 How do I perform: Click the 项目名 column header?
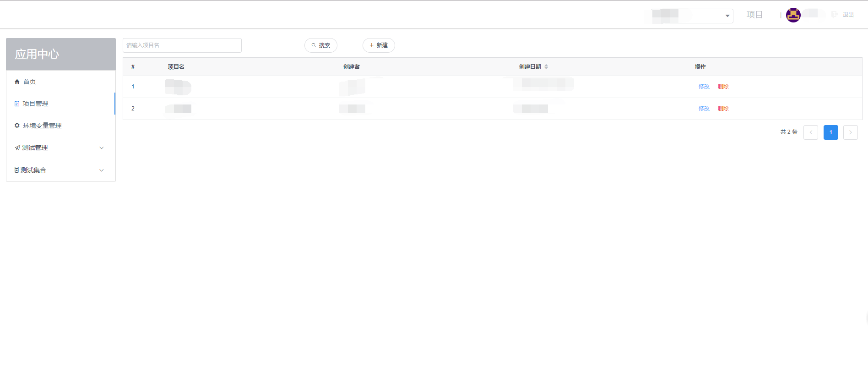176,67
